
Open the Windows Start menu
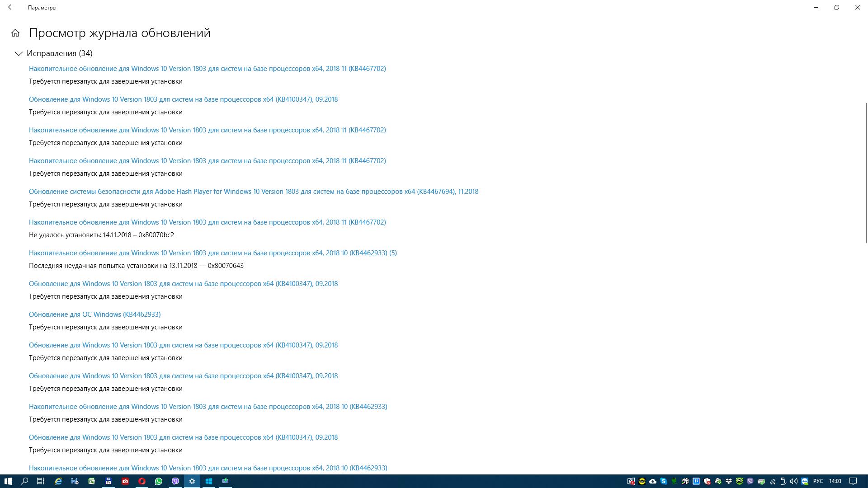point(8,481)
